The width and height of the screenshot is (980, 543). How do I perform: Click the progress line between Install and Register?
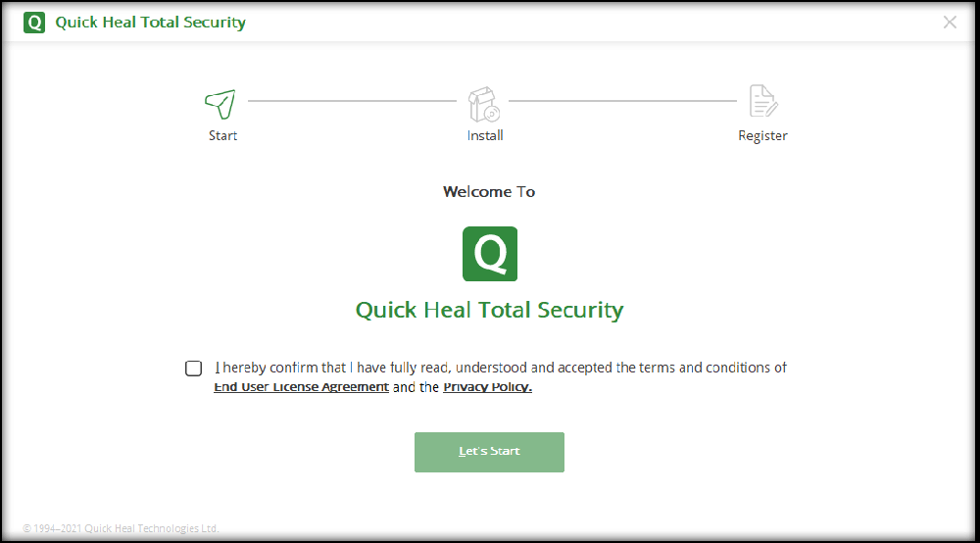pyautogui.click(x=622, y=100)
